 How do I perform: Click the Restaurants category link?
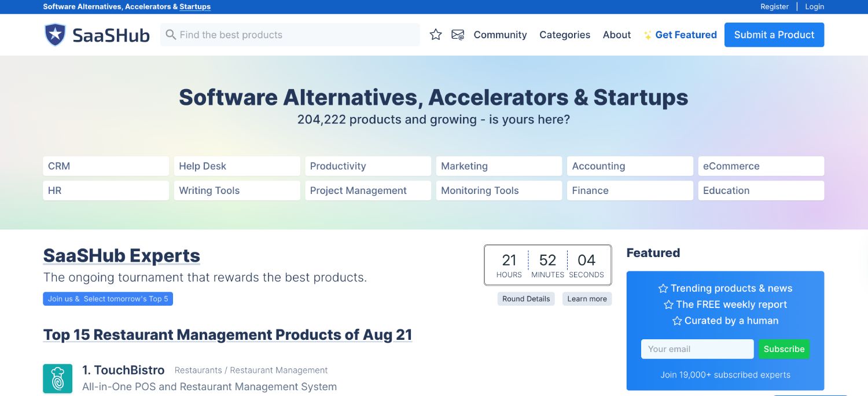(198, 371)
